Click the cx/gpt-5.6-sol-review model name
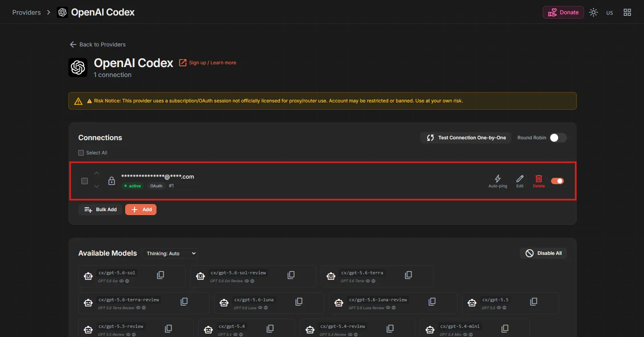Screen dimensions: 644x337 pyautogui.click(x=238, y=273)
